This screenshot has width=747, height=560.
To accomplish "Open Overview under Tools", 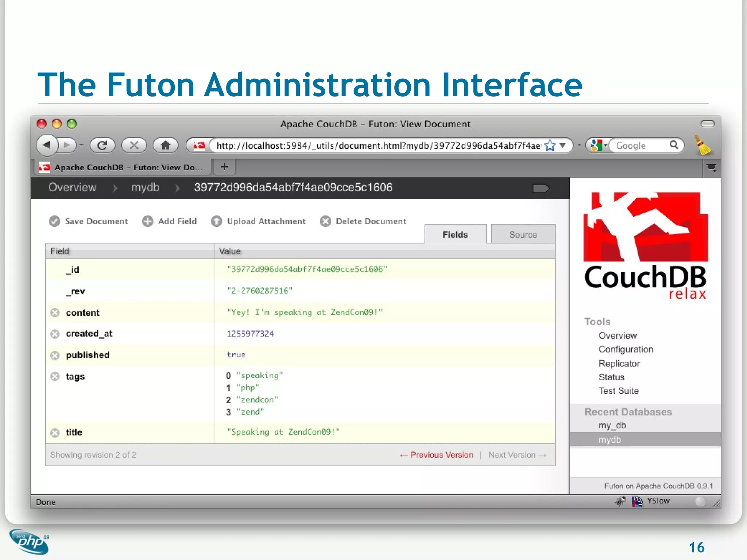I will 618,335.
